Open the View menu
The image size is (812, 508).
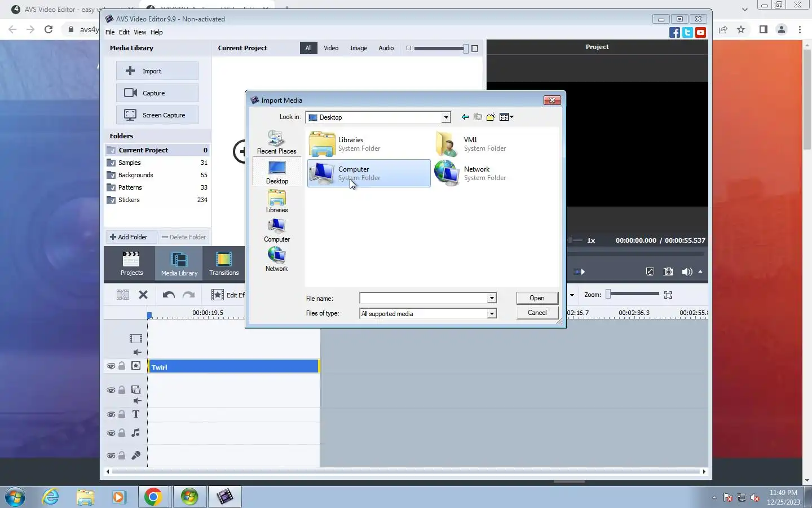140,32
